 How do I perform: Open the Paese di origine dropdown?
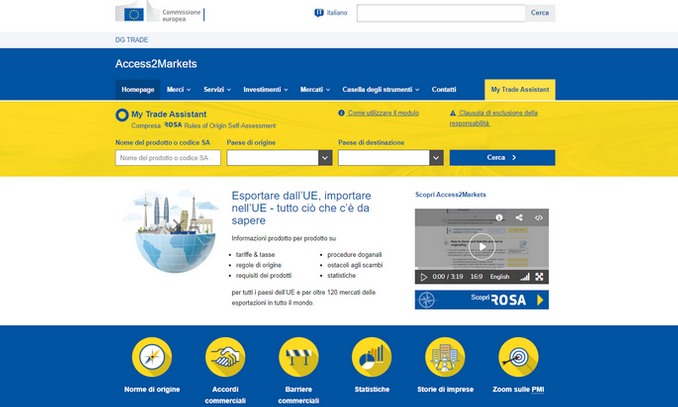[x=279, y=158]
